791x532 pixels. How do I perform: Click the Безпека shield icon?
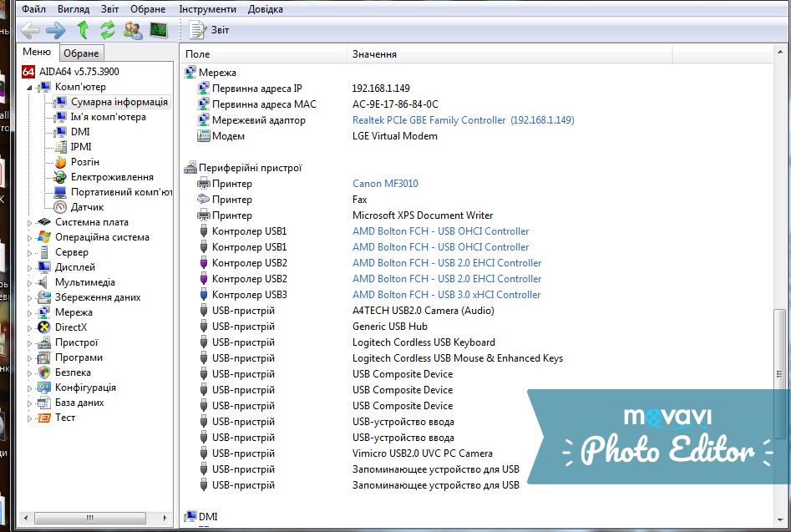pyautogui.click(x=44, y=372)
